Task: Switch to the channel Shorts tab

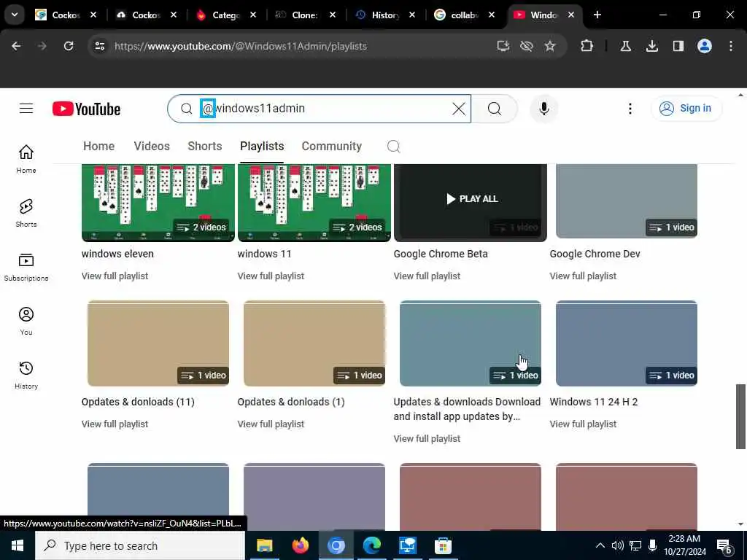Action: [x=205, y=146]
